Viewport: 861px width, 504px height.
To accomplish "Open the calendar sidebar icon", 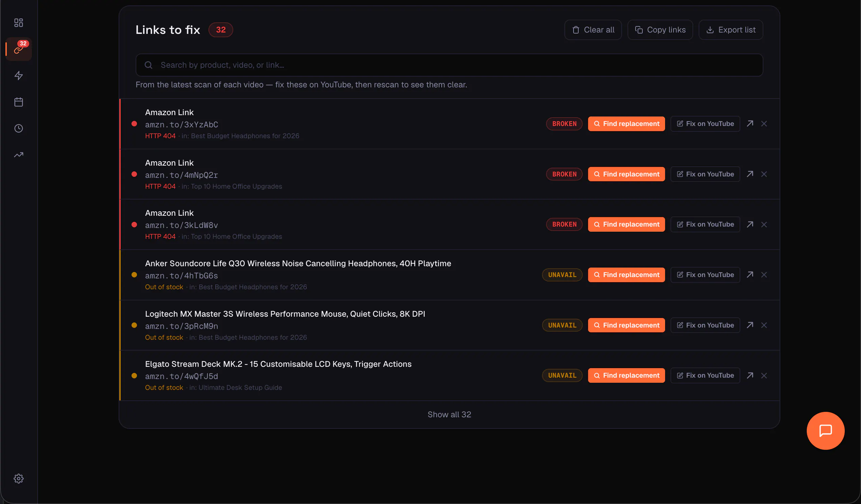I will click(18, 102).
